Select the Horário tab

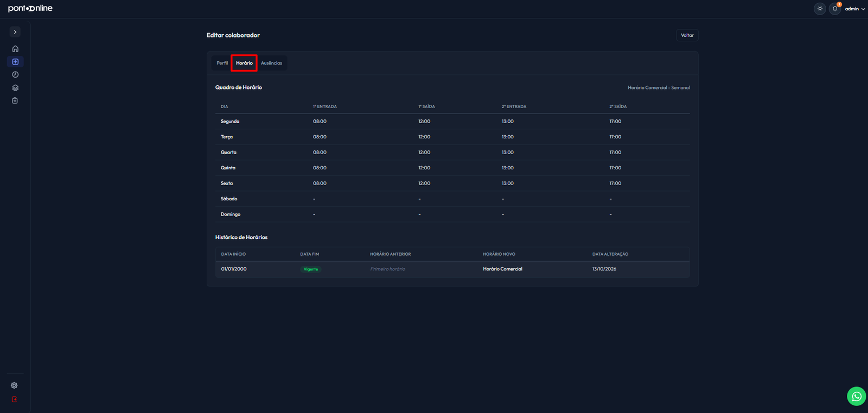click(244, 63)
